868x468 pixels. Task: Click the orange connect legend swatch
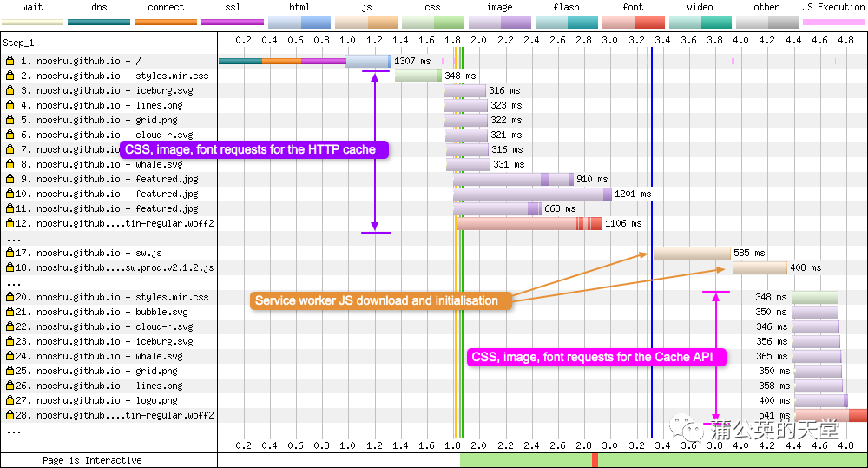[x=166, y=23]
